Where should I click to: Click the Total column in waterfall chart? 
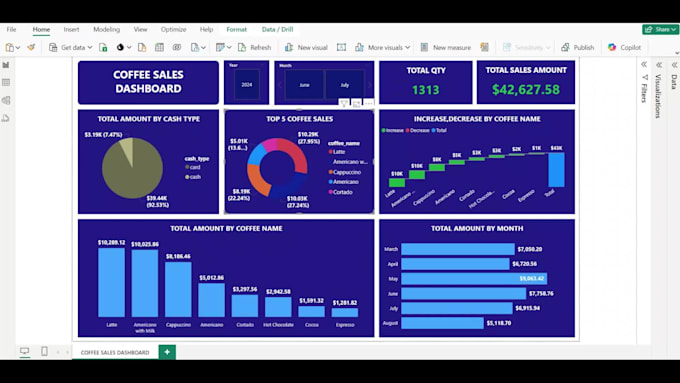(556, 170)
